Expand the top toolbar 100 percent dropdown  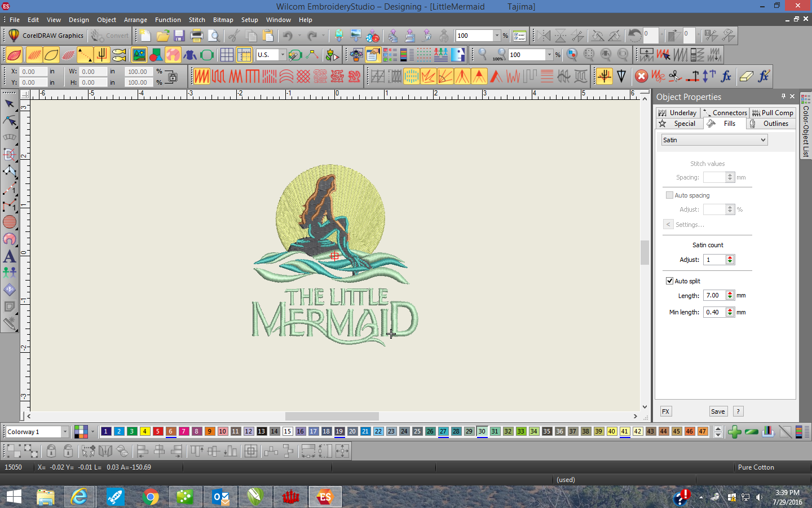[497, 36]
